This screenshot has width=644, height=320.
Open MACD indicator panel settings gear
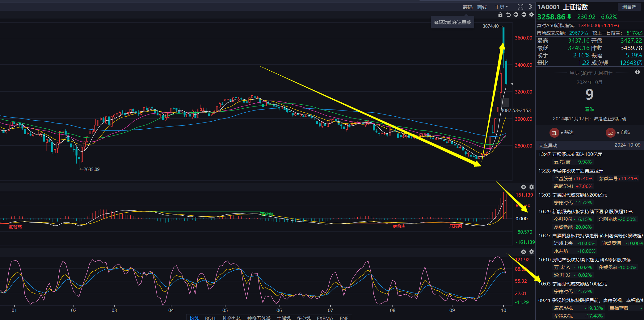click(532, 187)
